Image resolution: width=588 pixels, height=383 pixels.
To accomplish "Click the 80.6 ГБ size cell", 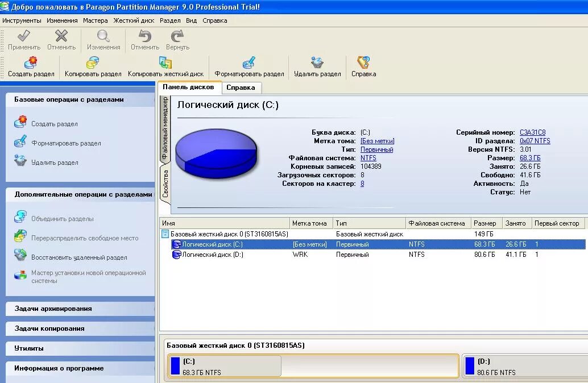I will point(485,255).
